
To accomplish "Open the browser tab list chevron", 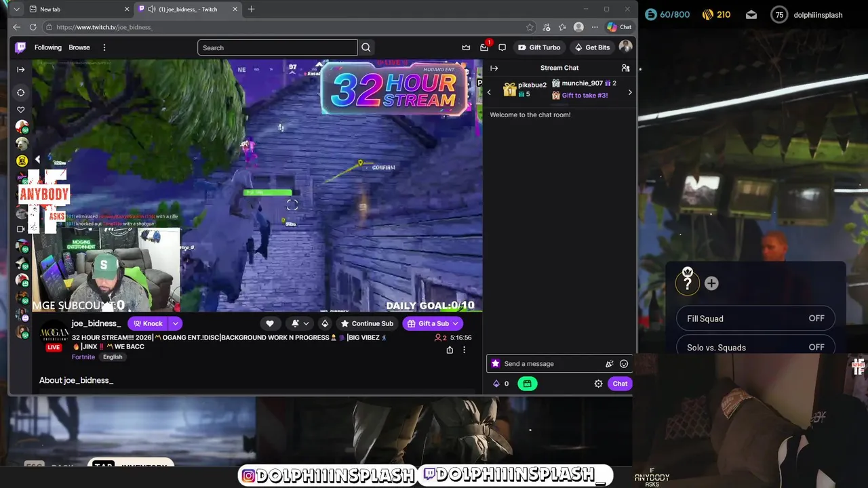I will [x=16, y=9].
